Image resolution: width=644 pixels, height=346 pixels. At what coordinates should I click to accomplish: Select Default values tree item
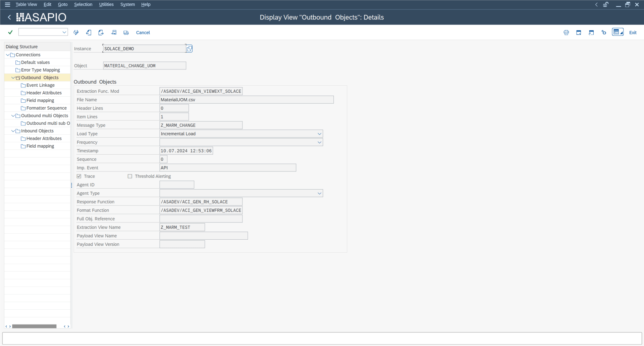coord(36,62)
